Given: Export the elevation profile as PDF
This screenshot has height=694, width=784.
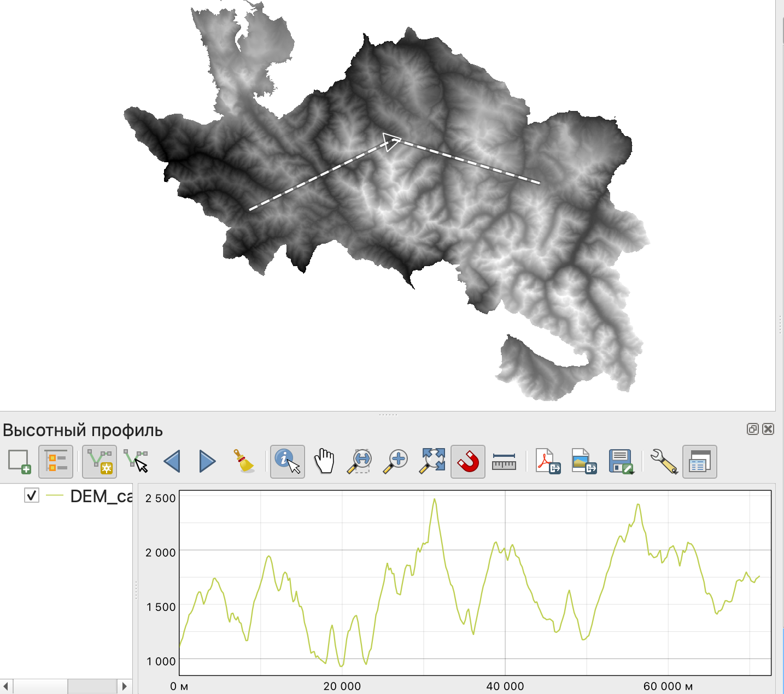Looking at the screenshot, I should 548,462.
